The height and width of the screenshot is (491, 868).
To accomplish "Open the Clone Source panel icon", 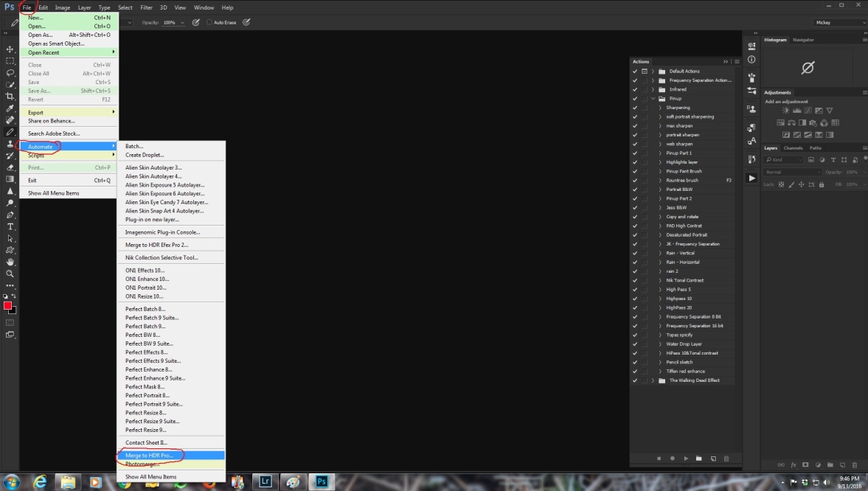I will (751, 109).
